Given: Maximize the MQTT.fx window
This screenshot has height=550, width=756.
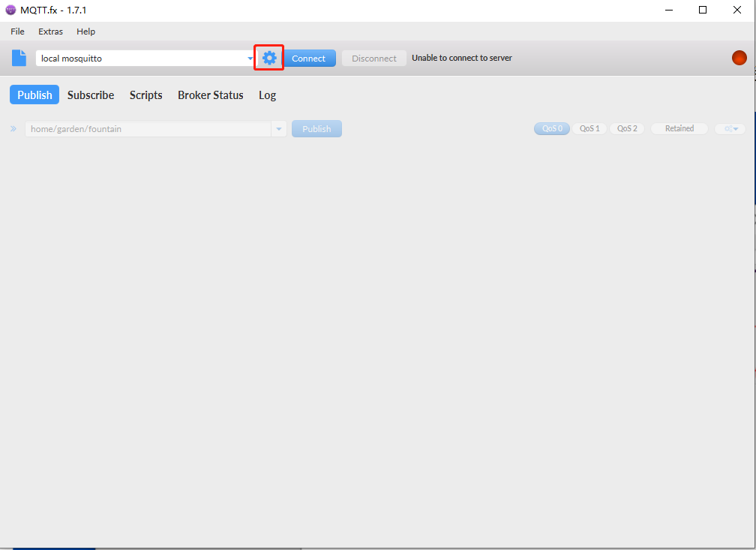Looking at the screenshot, I should pos(703,11).
